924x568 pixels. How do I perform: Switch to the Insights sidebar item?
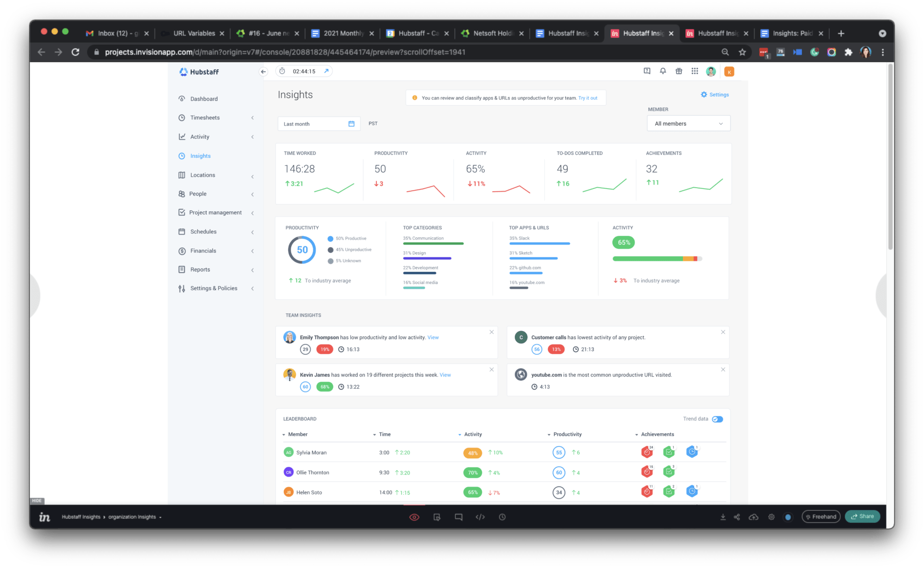[x=200, y=155]
